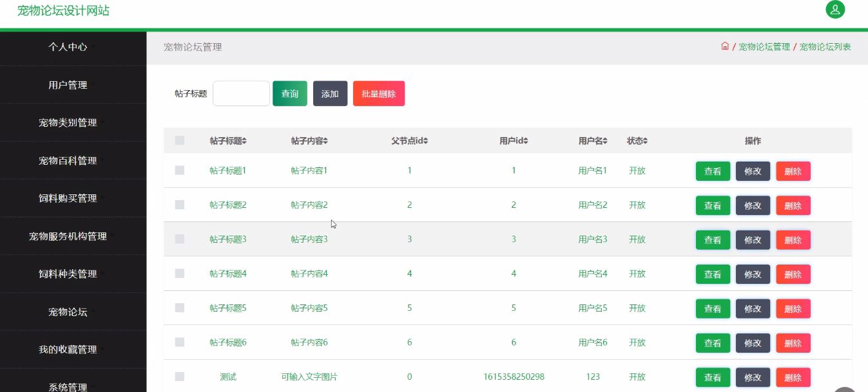Delete 帖子标题6 row using 删除
Image resolution: width=868 pixels, height=392 pixels.
(x=793, y=343)
